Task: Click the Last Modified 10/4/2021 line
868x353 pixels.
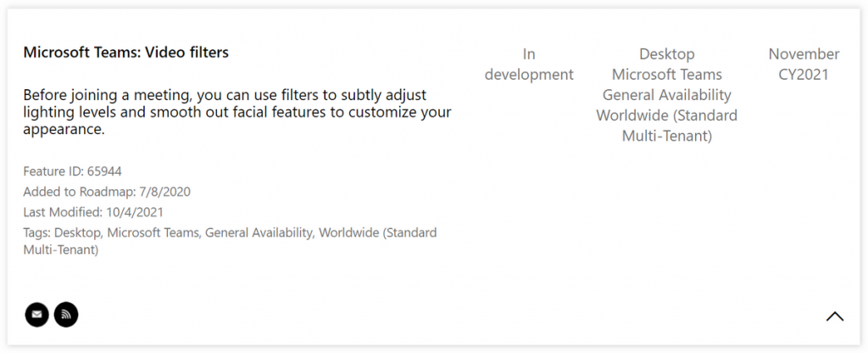Action: [93, 212]
